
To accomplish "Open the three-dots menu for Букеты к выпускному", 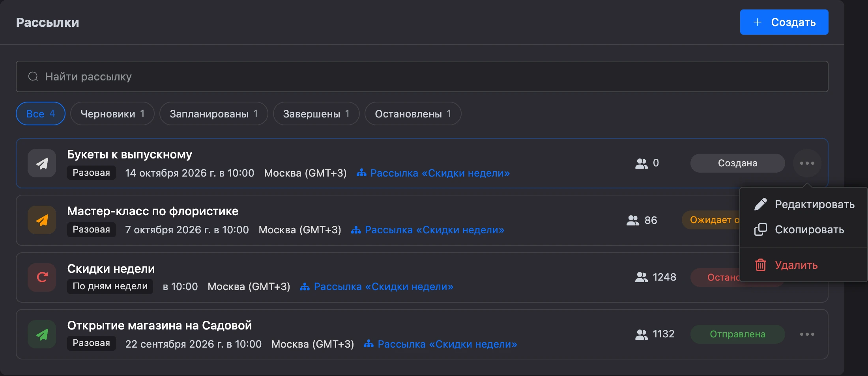I will (807, 163).
